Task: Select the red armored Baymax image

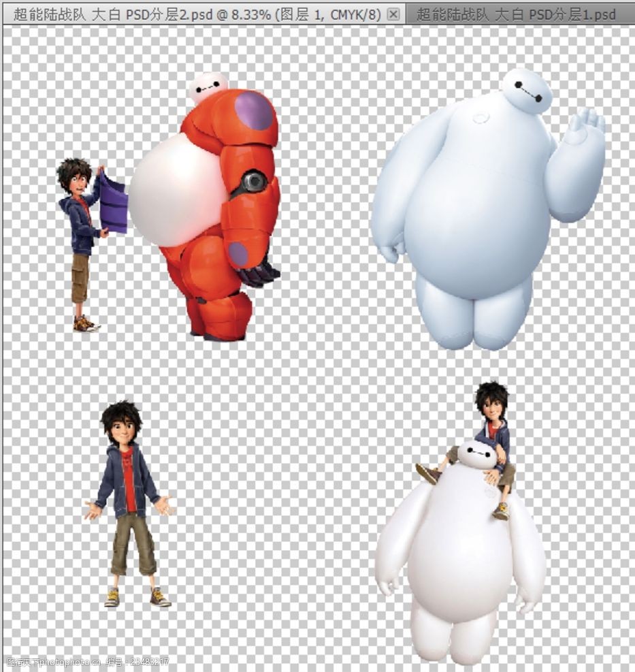Action: (x=206, y=207)
